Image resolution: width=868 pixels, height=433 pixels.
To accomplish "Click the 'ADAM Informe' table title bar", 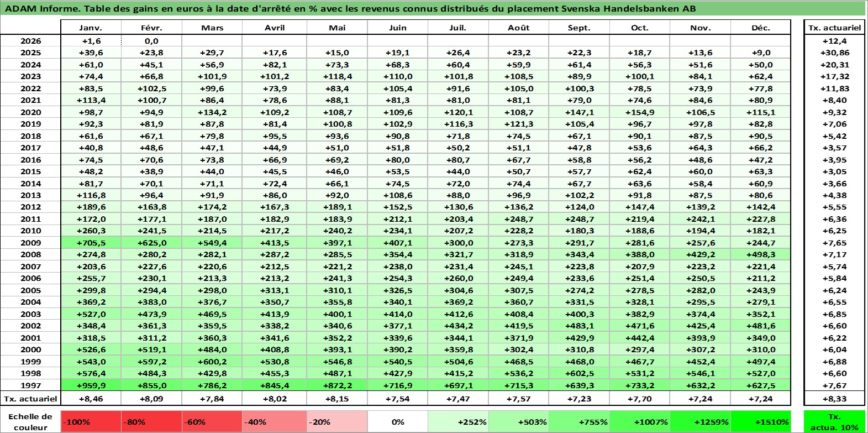I will coord(434,8).
